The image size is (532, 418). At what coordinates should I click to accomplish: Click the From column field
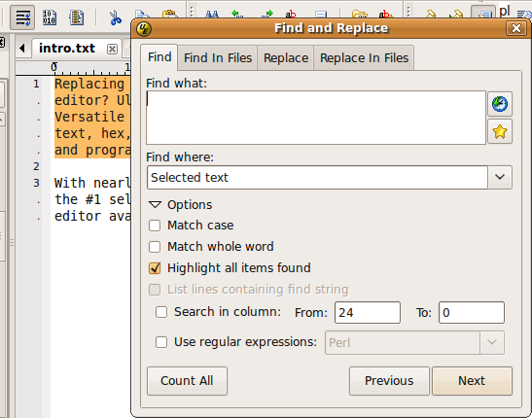click(x=368, y=313)
